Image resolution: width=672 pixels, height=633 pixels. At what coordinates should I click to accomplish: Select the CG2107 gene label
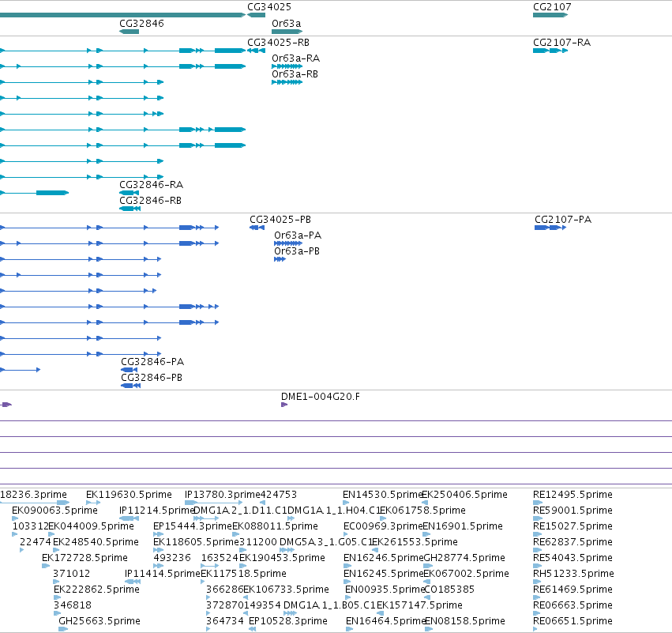pyautogui.click(x=552, y=7)
